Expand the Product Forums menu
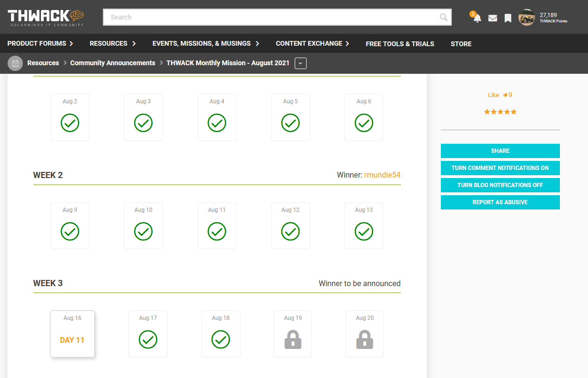This screenshot has height=378, width=588. (40, 43)
